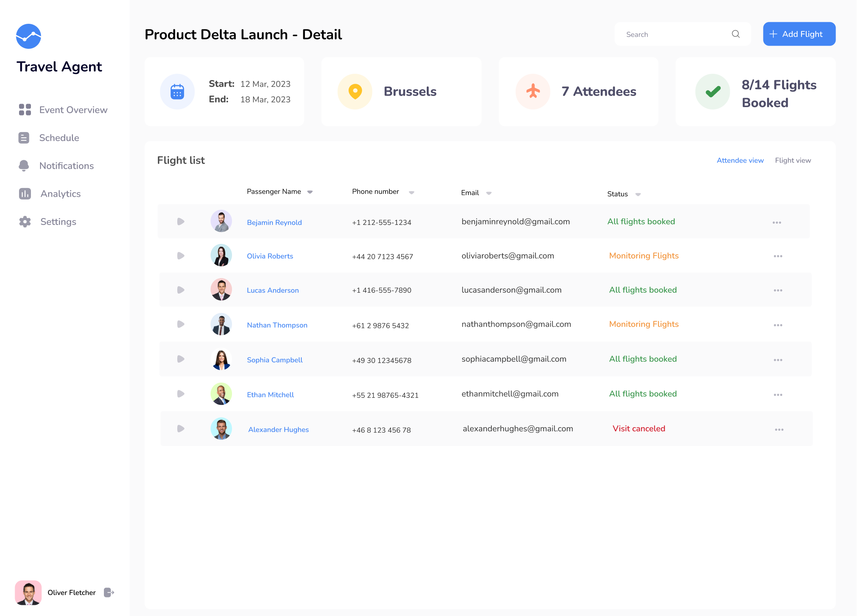The width and height of the screenshot is (857, 616).
Task: Expand Sophia Campbell flight details
Action: (180, 359)
